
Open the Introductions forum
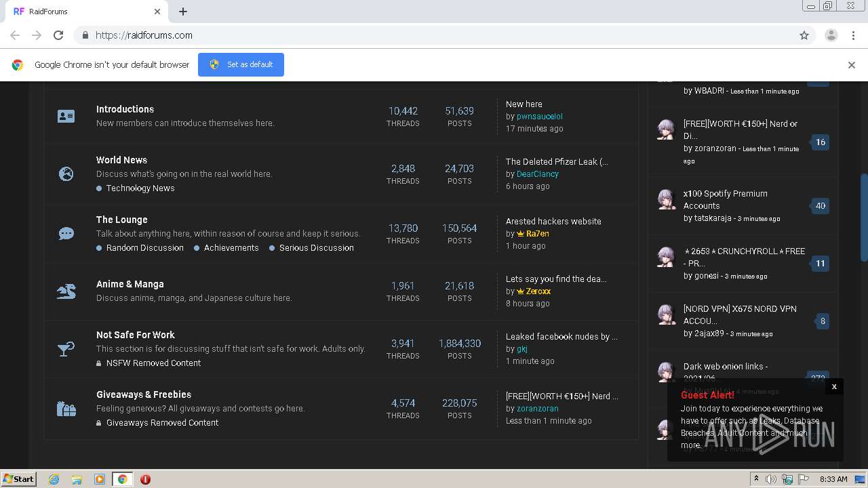tap(125, 109)
